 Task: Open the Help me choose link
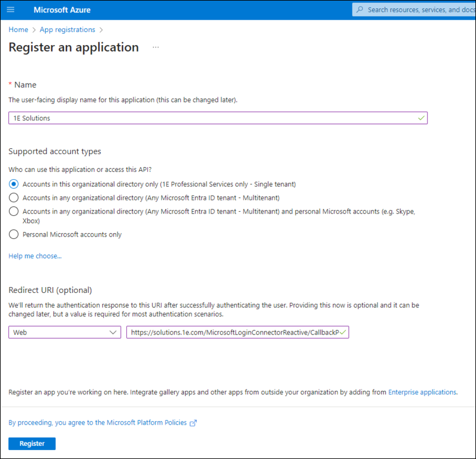pos(35,256)
